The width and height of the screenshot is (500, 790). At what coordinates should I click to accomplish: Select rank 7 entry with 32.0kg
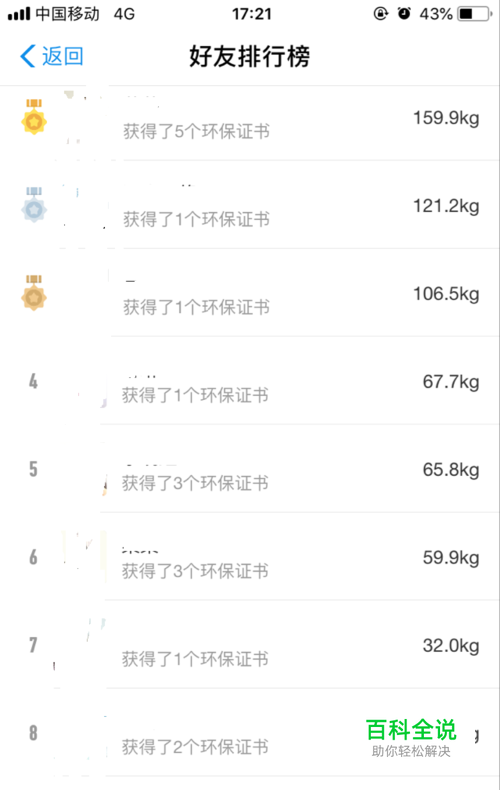pos(250,644)
